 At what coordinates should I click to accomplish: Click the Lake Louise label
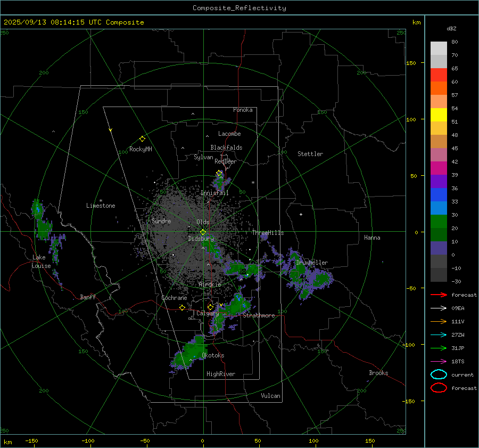41,262
